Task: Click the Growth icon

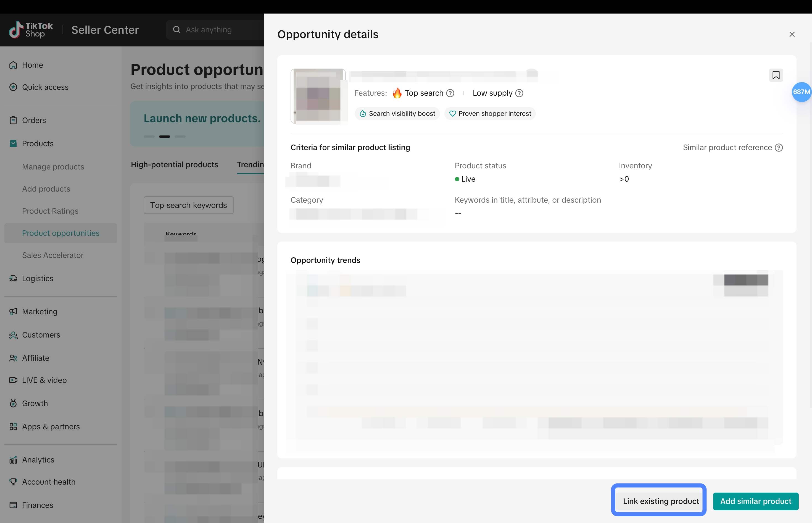Action: 13,403
